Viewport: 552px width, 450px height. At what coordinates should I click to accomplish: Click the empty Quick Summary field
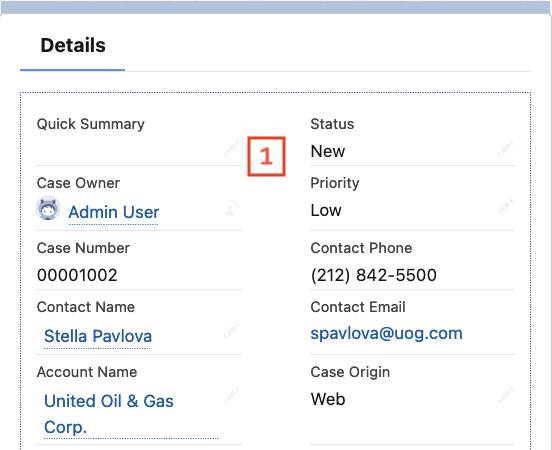pos(130,151)
